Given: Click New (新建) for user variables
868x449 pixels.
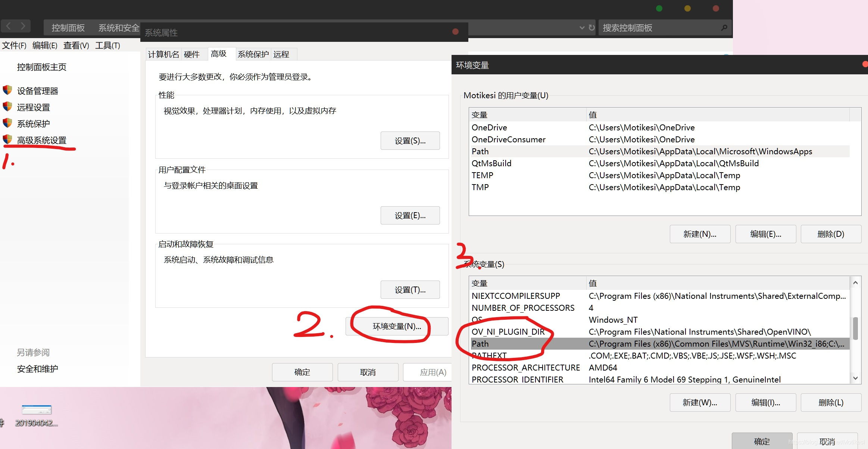Looking at the screenshot, I should click(x=700, y=234).
